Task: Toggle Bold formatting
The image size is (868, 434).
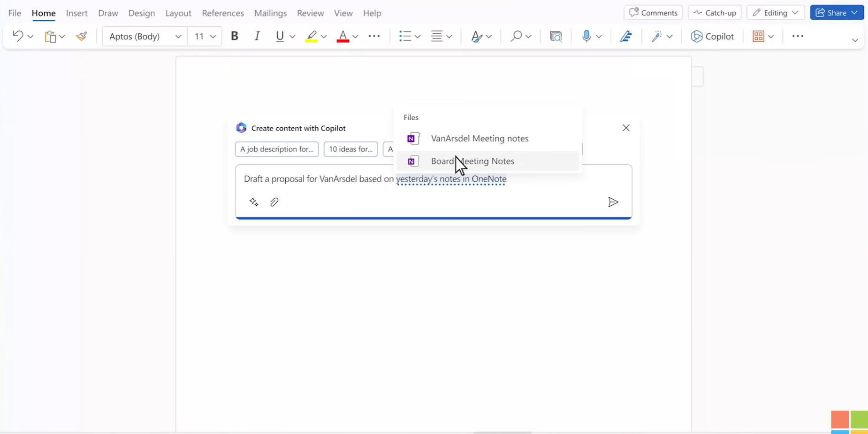Action: pyautogui.click(x=235, y=36)
